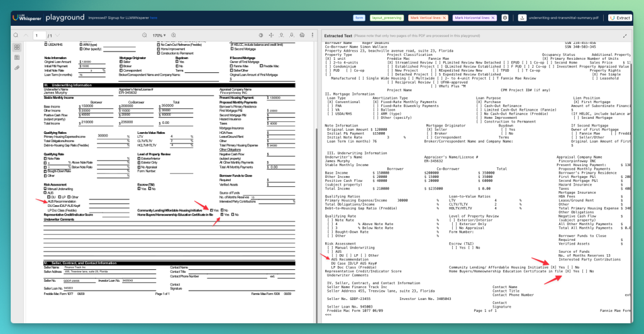
Task: Follow the signup 'here' link
Action: [154, 18]
